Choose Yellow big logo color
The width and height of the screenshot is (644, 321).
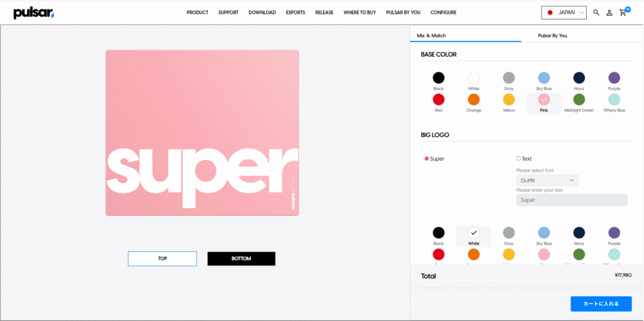click(x=509, y=255)
